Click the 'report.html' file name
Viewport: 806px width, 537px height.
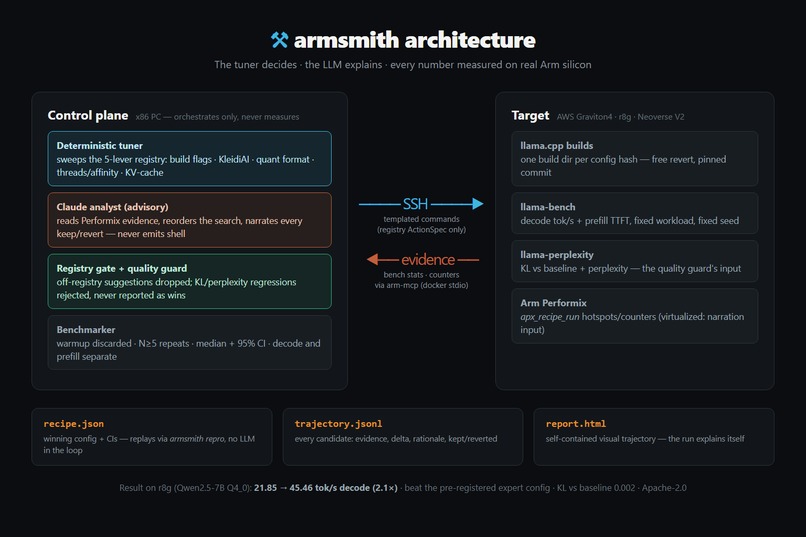[x=576, y=423]
